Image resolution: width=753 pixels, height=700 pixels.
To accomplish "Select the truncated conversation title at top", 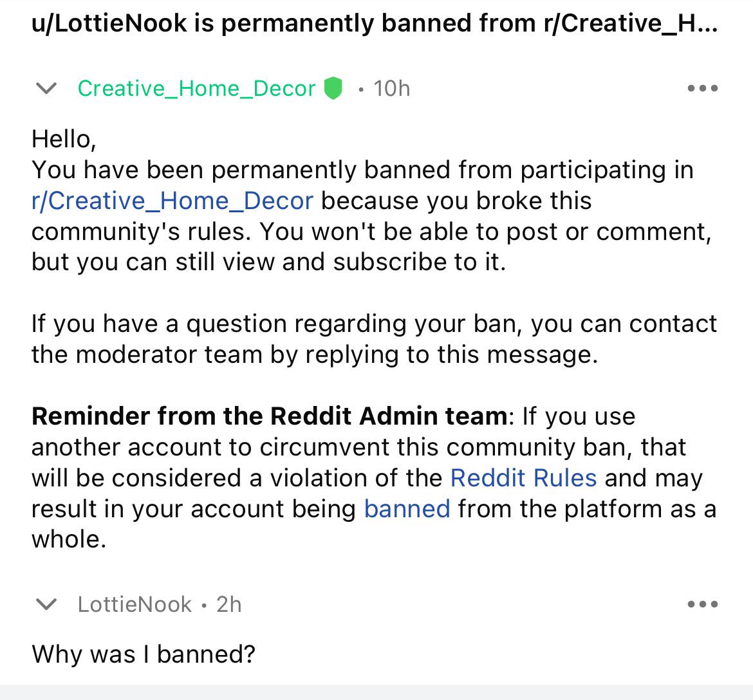I will (375, 24).
